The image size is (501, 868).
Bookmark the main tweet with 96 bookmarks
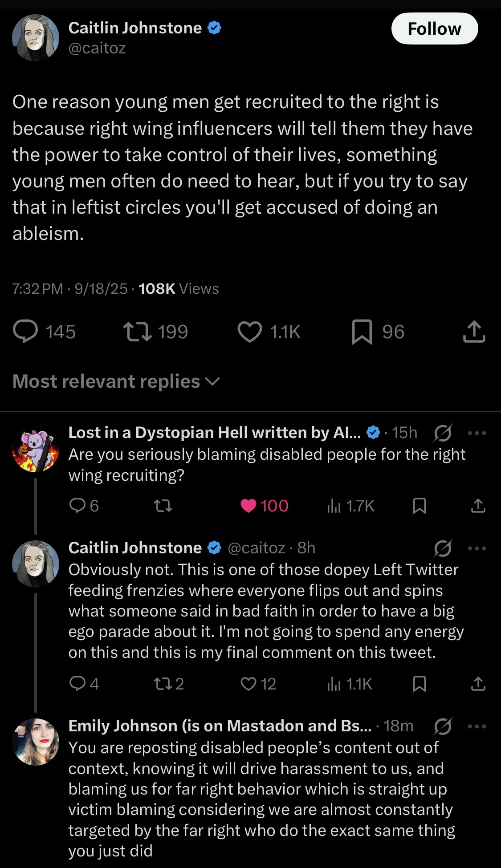[362, 332]
